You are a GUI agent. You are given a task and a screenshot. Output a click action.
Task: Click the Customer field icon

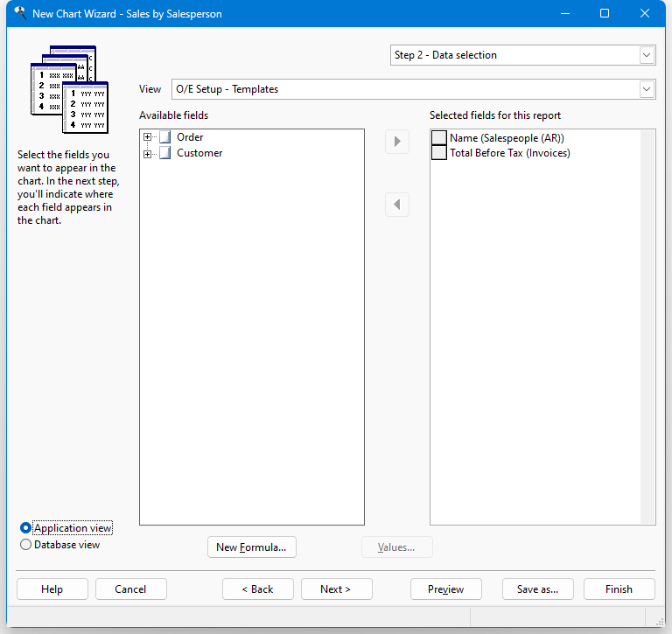[x=165, y=153]
